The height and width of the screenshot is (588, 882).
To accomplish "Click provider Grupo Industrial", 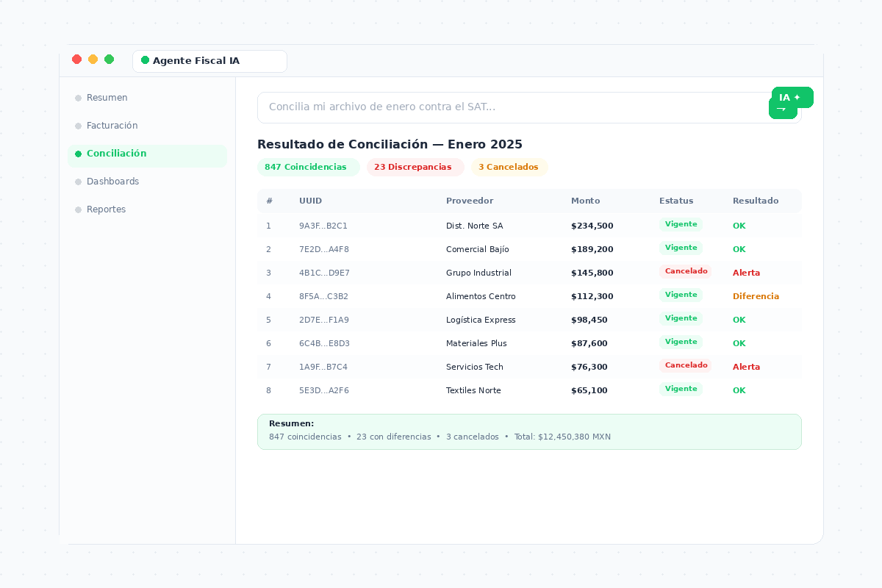I will pyautogui.click(x=478, y=273).
